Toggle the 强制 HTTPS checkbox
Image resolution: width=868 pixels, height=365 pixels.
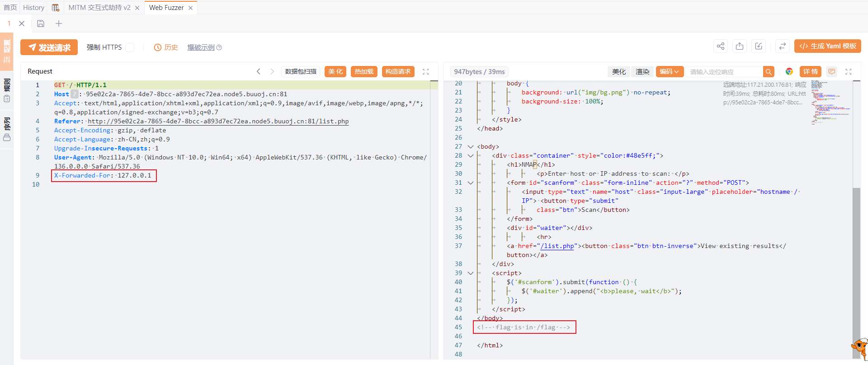point(130,47)
